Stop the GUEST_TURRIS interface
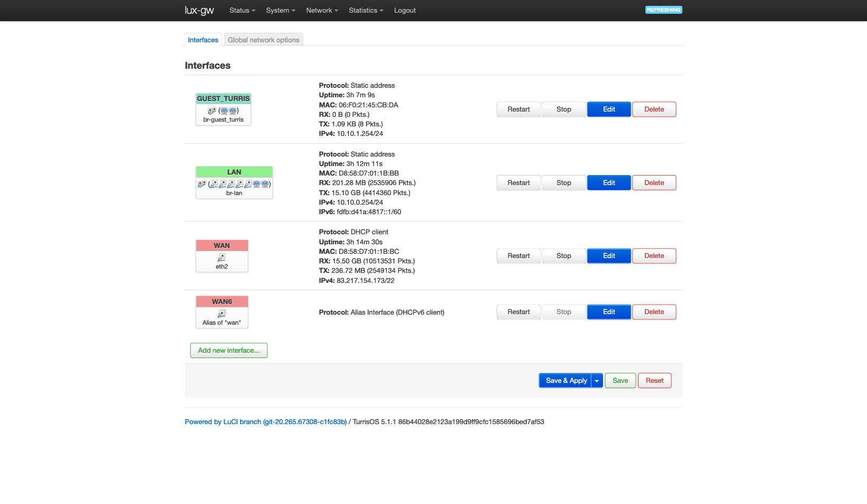867x504 pixels. 564,109
